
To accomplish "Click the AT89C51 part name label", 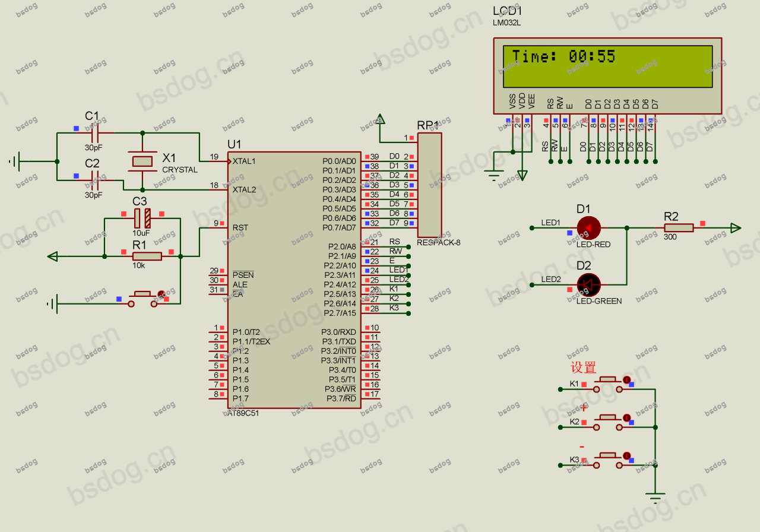I will pos(243,413).
